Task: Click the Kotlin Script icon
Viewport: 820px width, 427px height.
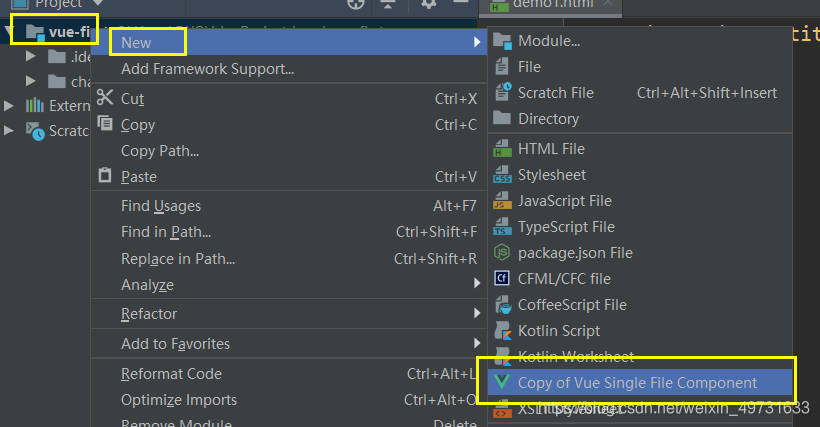Action: click(x=502, y=331)
